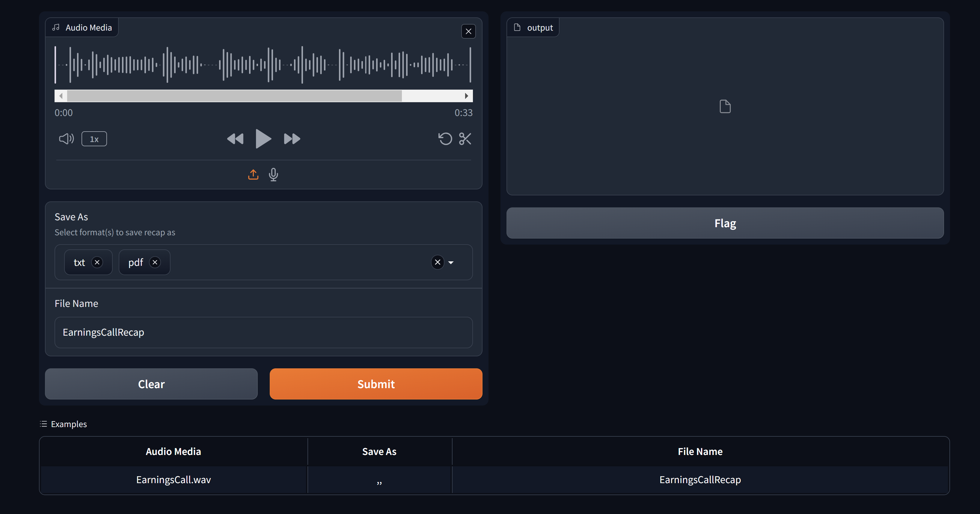Click the volume speaker icon
The height and width of the screenshot is (514, 980).
coord(66,139)
